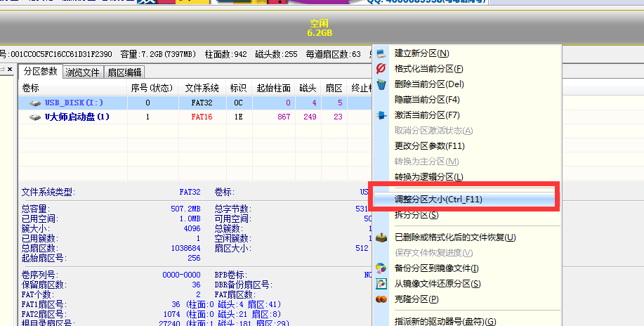Click the 0C identifier cell

pos(239,103)
